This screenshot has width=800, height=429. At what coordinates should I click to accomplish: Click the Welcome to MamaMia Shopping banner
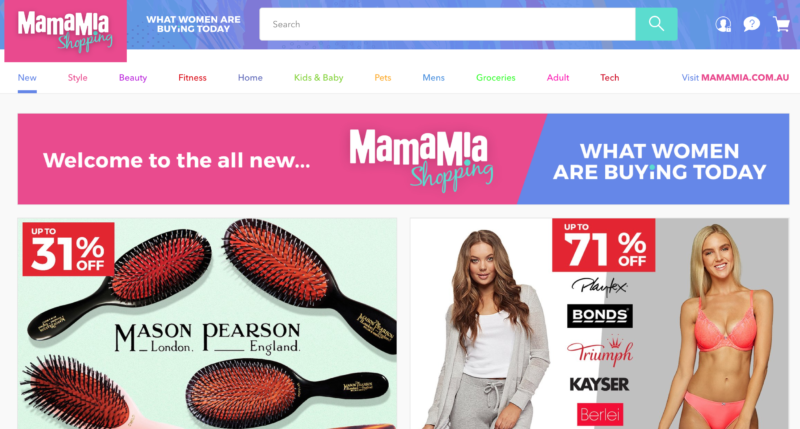click(403, 159)
